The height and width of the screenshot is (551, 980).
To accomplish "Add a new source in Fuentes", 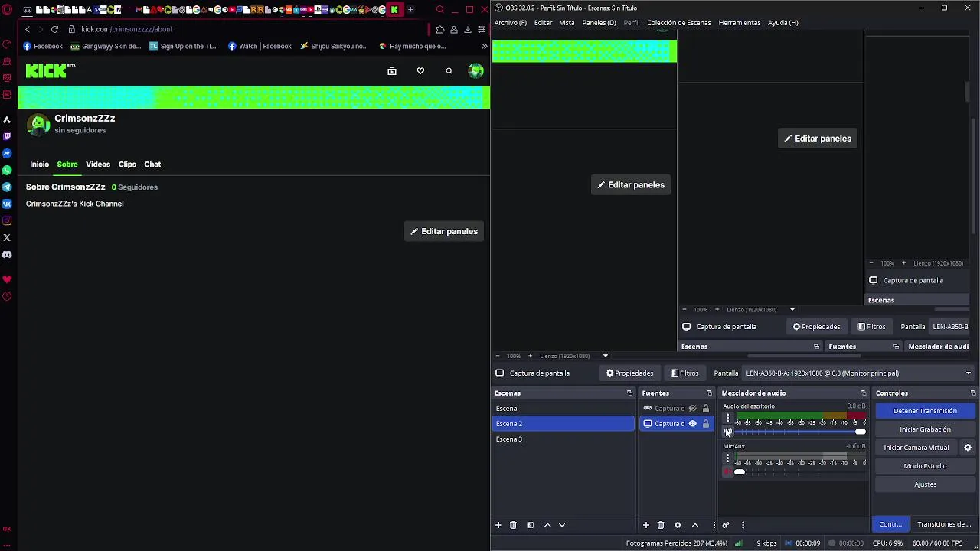I will [645, 525].
